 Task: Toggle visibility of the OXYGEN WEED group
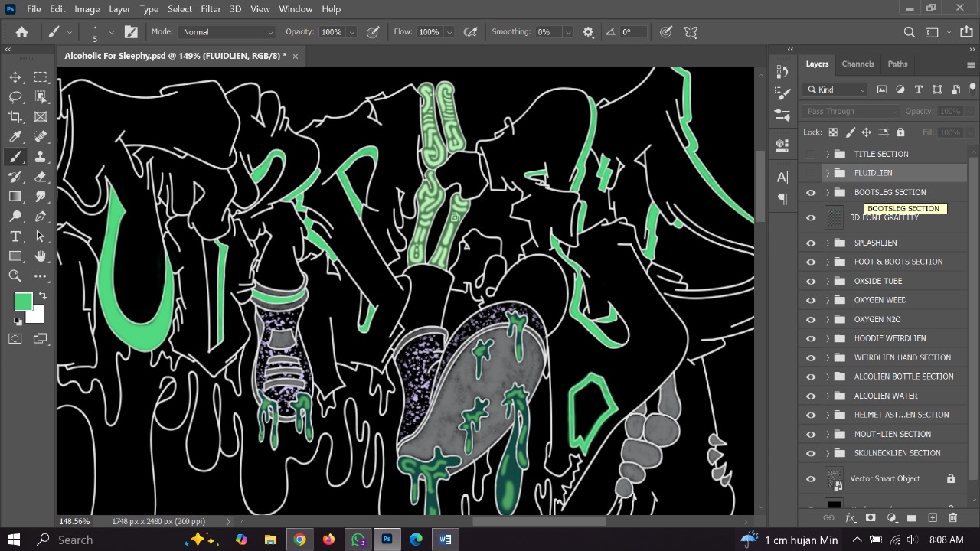[811, 300]
